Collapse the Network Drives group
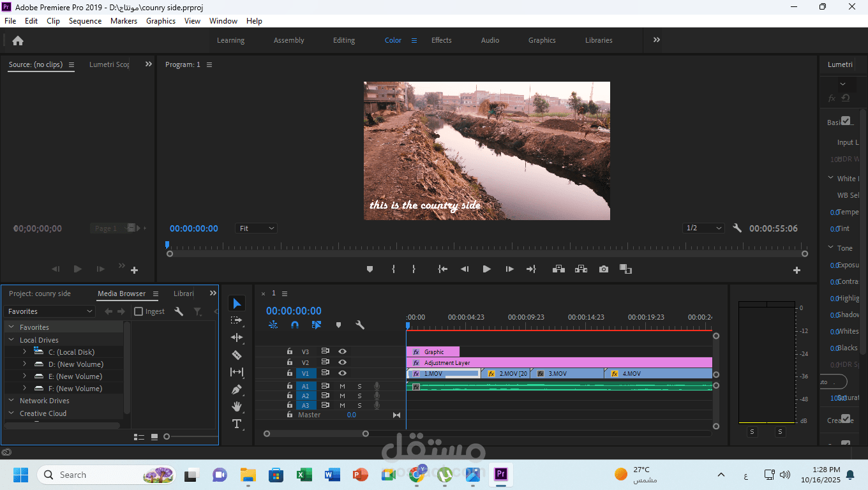 (x=11, y=401)
